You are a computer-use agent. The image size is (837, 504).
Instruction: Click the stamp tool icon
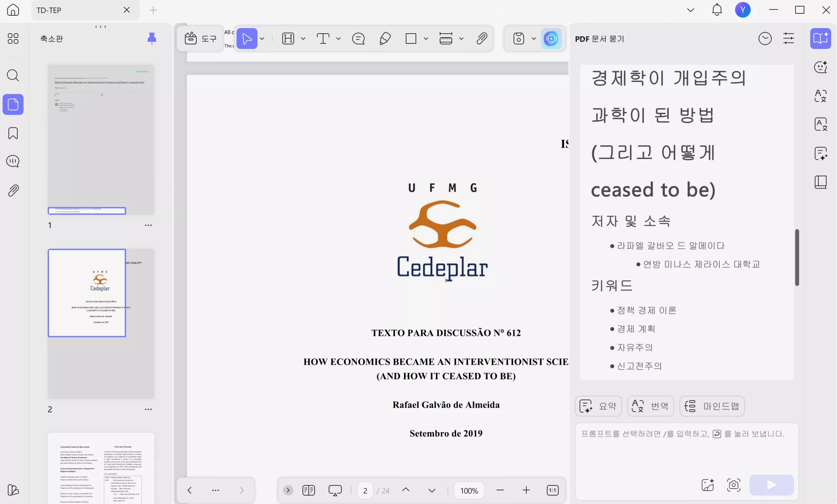(518, 38)
